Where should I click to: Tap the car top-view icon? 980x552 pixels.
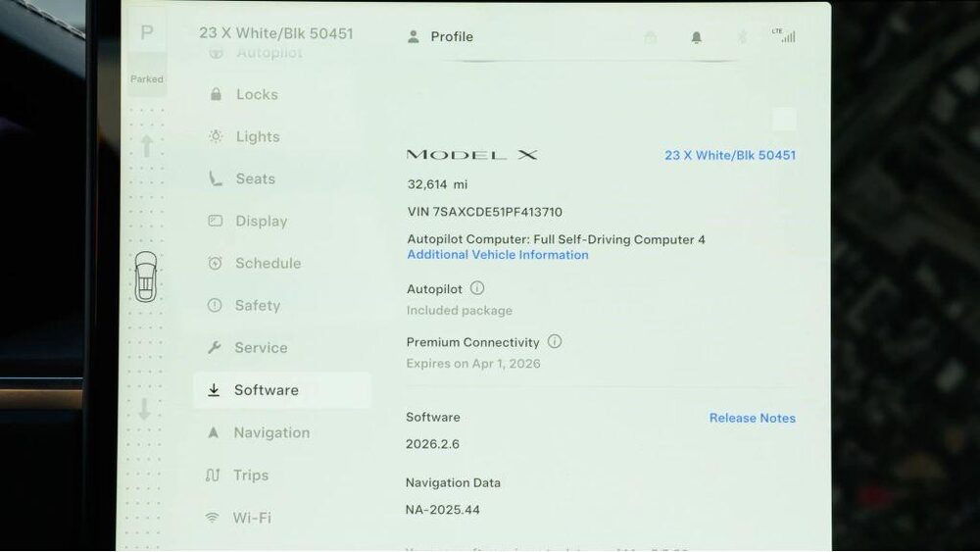pos(145,276)
